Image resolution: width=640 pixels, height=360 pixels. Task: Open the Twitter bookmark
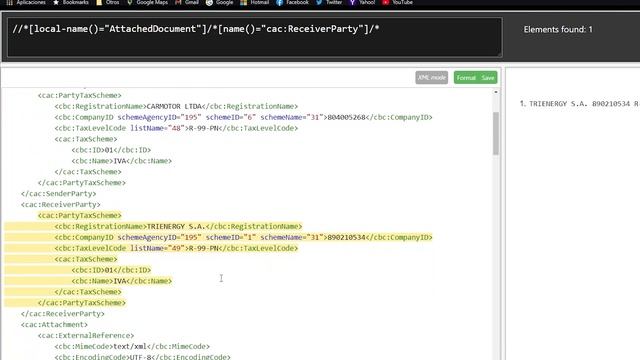click(x=329, y=2)
